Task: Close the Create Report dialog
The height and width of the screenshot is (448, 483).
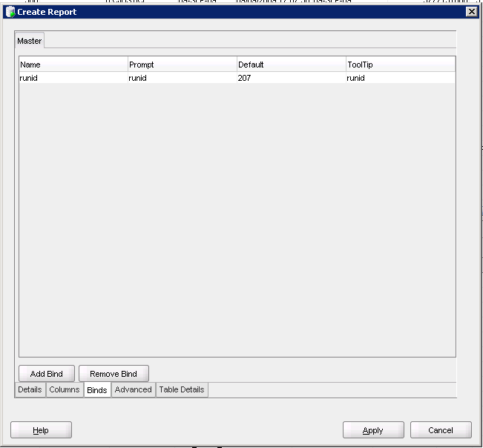Action: click(471, 12)
